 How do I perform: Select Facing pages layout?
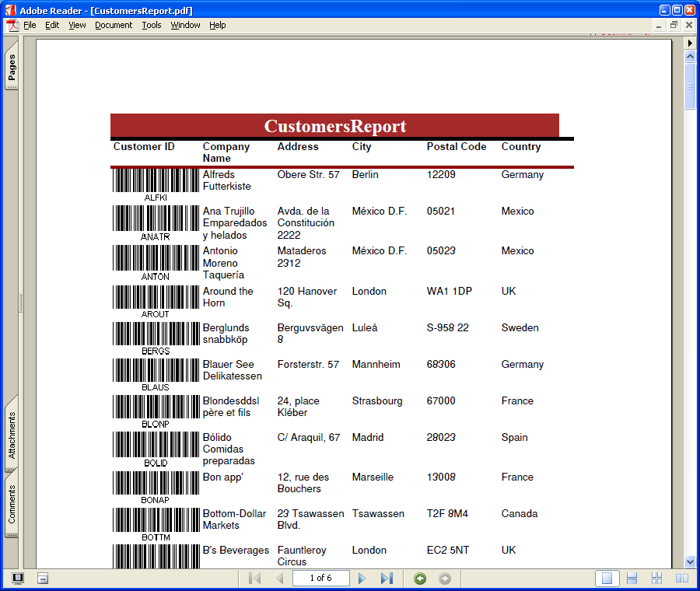(682, 579)
